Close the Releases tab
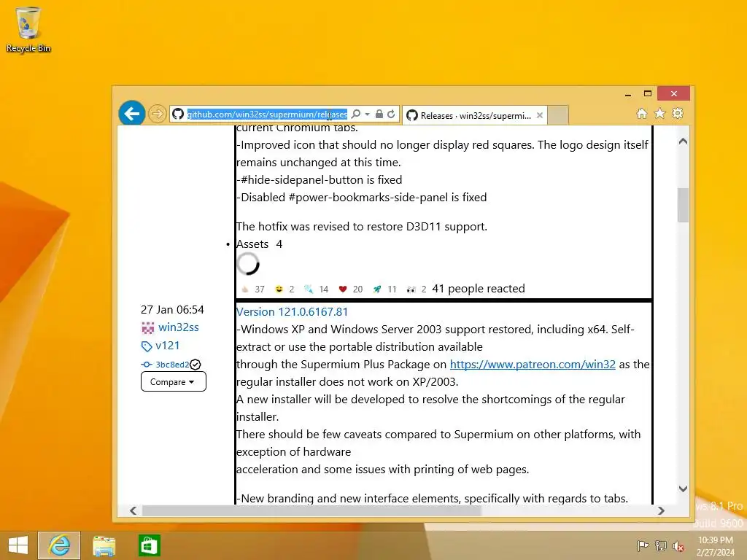 click(x=540, y=115)
